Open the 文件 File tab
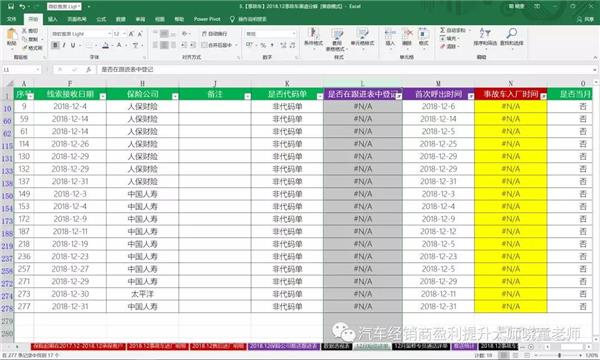The image size is (600, 360). tap(12, 19)
